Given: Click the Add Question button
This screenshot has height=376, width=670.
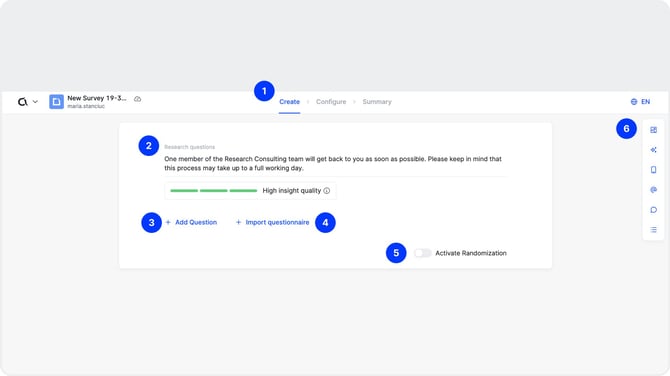Looking at the screenshot, I should (x=191, y=222).
